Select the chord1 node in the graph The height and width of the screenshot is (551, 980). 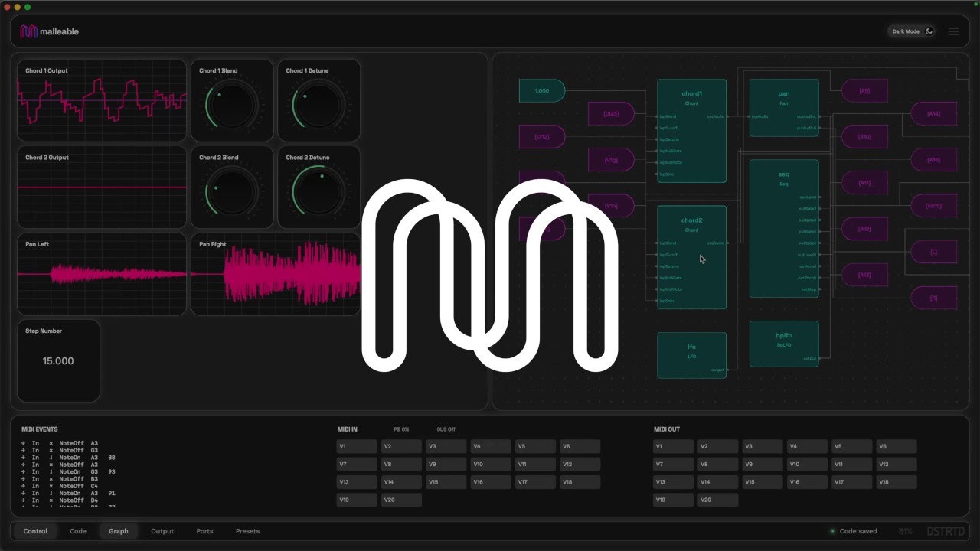pos(691,131)
